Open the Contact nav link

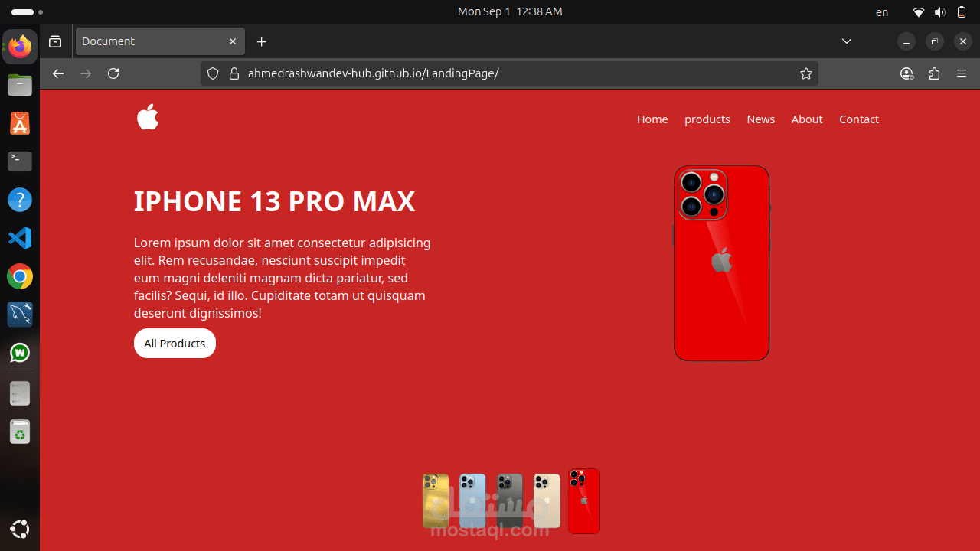point(859,119)
